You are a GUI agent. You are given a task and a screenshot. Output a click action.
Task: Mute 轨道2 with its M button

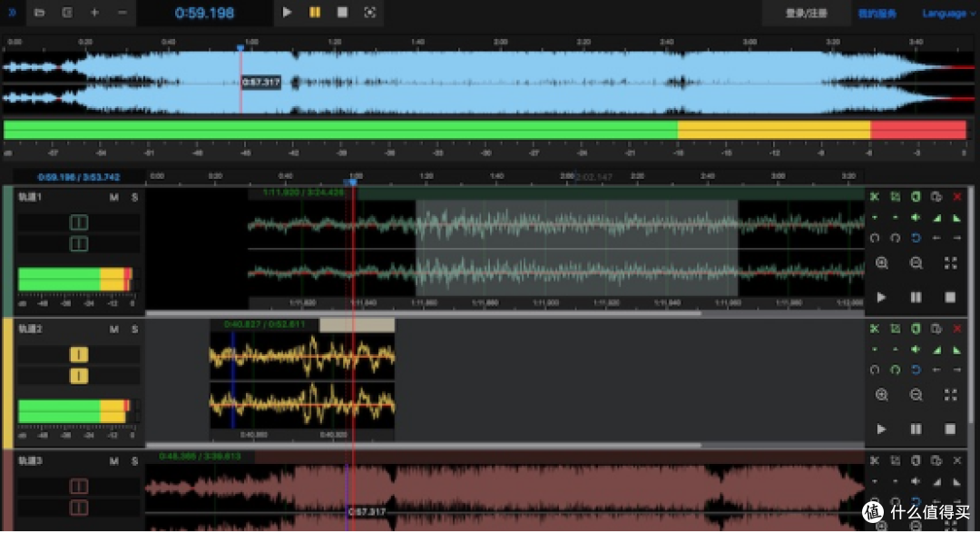click(x=113, y=329)
